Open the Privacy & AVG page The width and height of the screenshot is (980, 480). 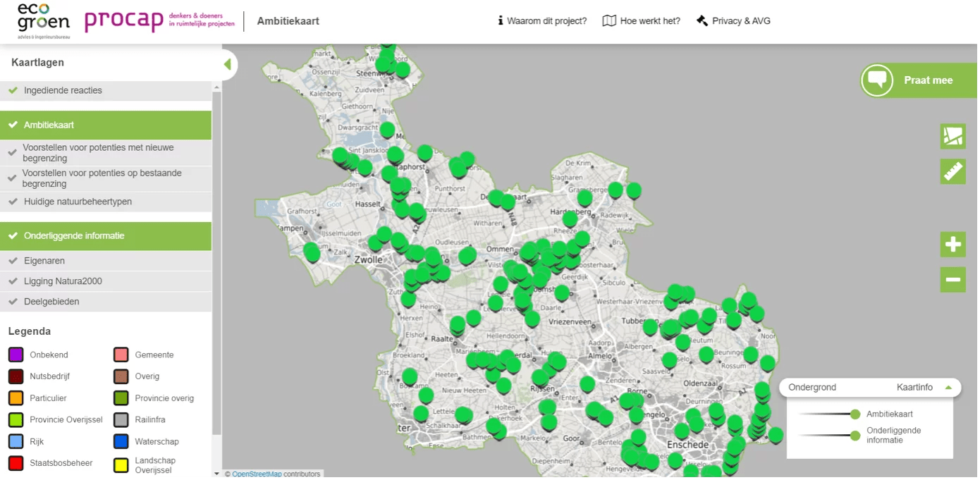(733, 21)
